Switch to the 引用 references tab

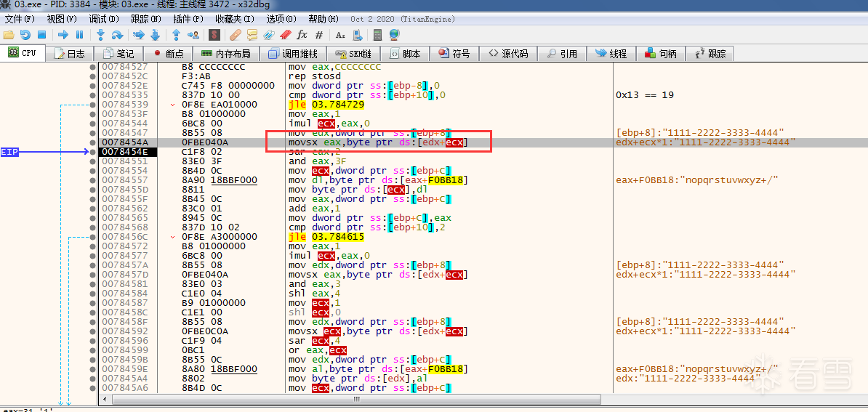[x=562, y=54]
